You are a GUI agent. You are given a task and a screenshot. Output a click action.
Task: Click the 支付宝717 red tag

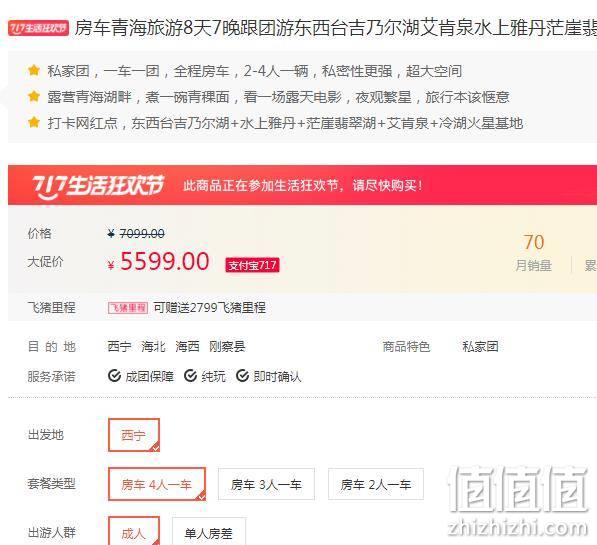coord(252,265)
